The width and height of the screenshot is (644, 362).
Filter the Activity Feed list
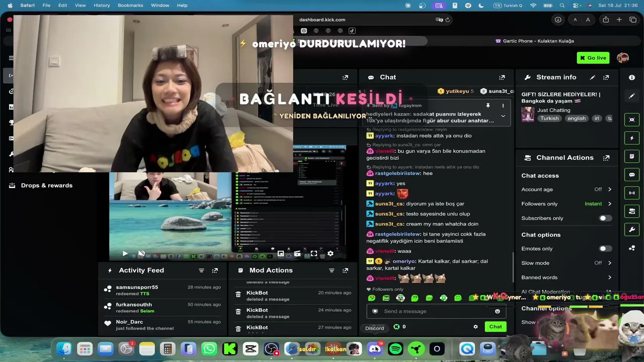pos(201,270)
